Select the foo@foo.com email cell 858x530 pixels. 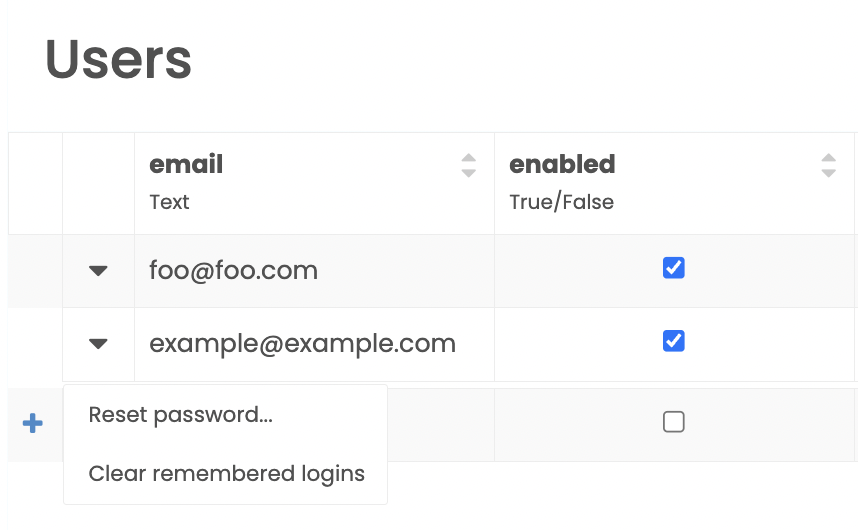234,270
